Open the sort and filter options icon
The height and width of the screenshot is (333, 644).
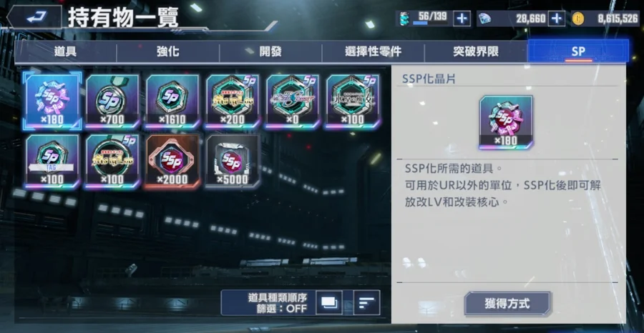coord(366,303)
